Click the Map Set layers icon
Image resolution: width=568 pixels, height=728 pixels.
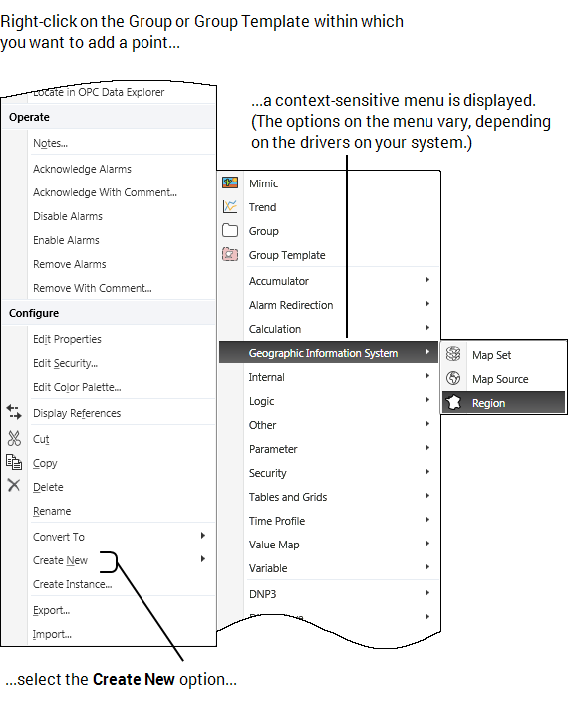(453, 354)
